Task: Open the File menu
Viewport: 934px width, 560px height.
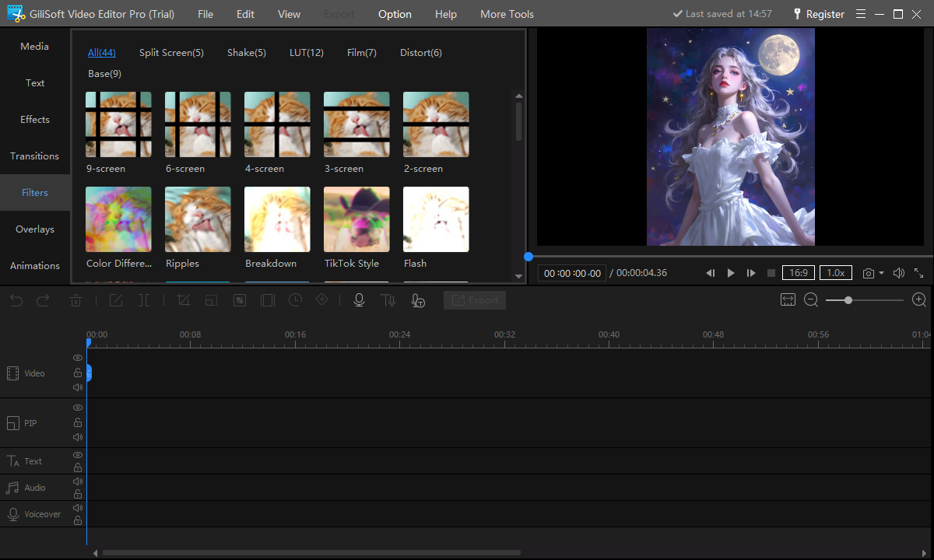Action: click(x=205, y=14)
